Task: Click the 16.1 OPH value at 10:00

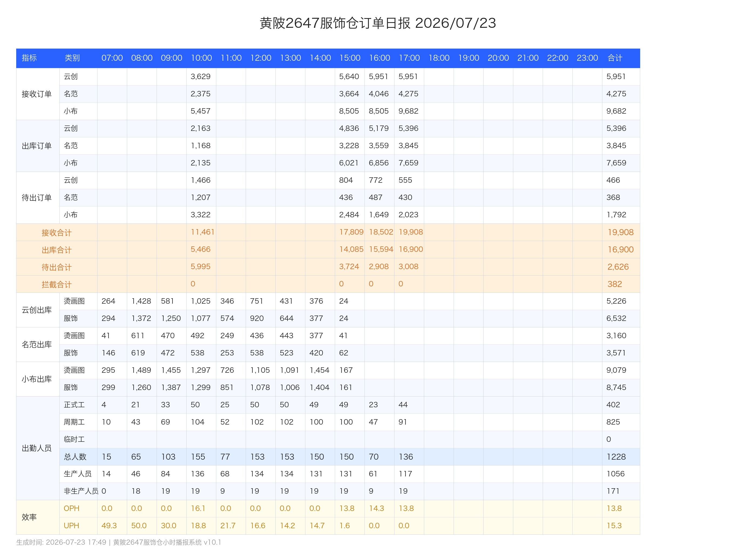Action: coord(198,508)
